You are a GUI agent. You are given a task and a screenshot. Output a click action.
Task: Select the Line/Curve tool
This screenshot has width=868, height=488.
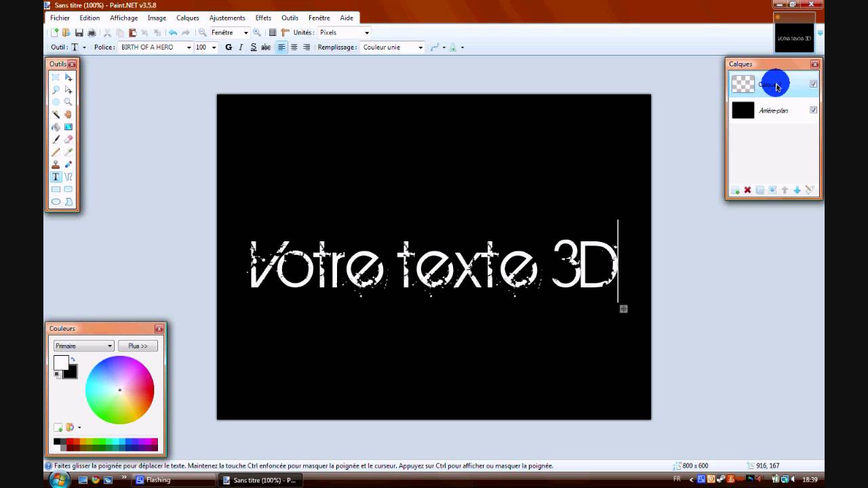point(68,177)
